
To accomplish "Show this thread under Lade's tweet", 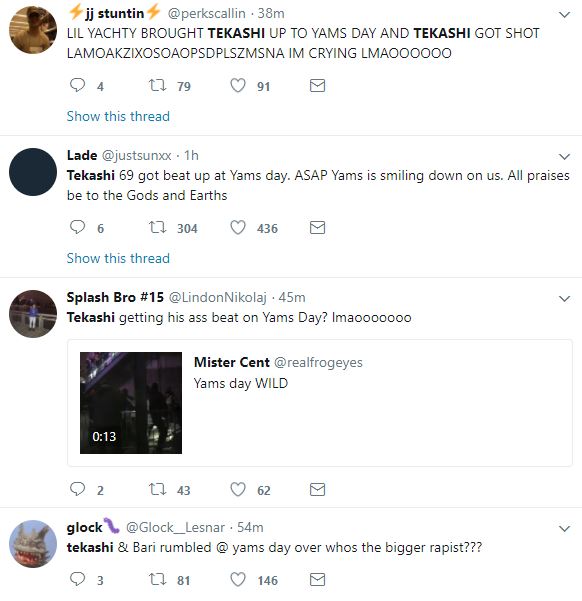I will 118,258.
